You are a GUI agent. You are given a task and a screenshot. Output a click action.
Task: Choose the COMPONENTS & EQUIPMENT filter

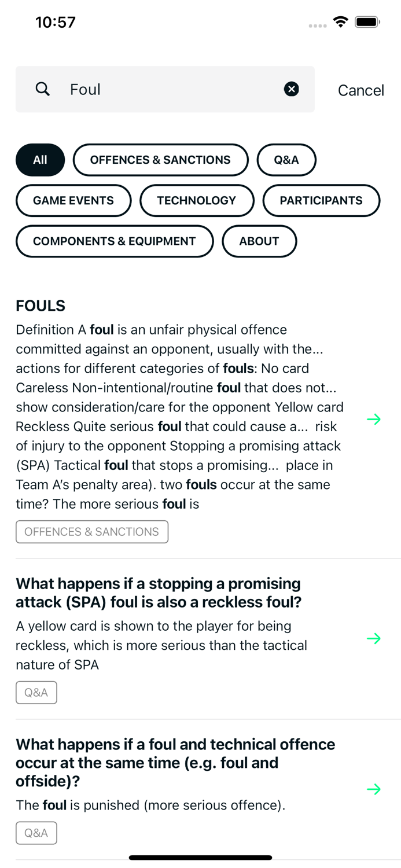click(115, 241)
